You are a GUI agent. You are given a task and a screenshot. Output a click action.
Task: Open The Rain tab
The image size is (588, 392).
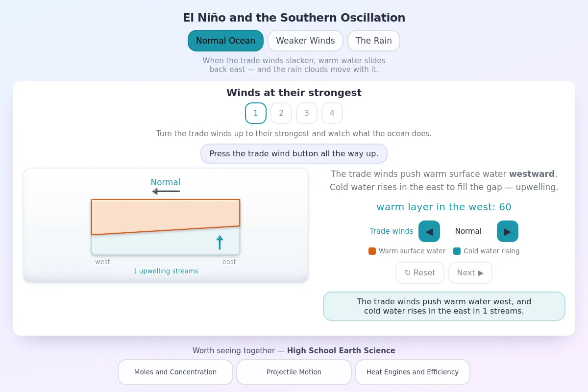coord(374,41)
